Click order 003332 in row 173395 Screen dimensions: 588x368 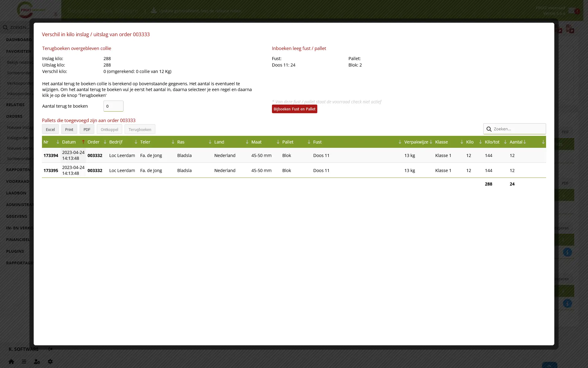[x=95, y=171]
